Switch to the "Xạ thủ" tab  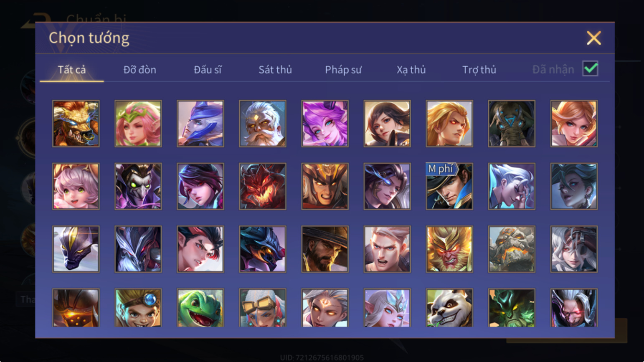411,70
